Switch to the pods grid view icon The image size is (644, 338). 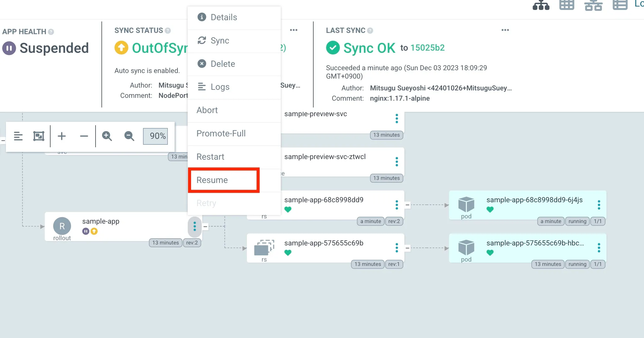[x=566, y=5]
